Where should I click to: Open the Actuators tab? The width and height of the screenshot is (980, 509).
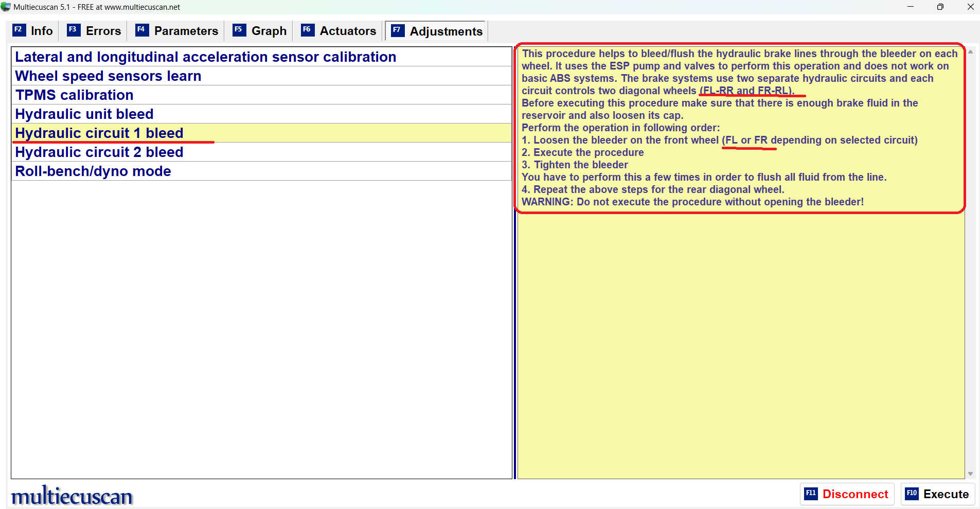click(x=339, y=31)
